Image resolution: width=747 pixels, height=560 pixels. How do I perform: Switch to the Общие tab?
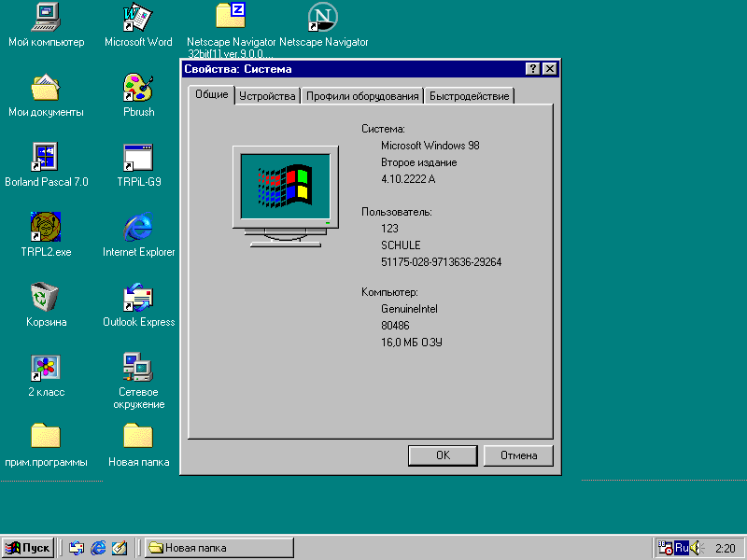point(212,94)
